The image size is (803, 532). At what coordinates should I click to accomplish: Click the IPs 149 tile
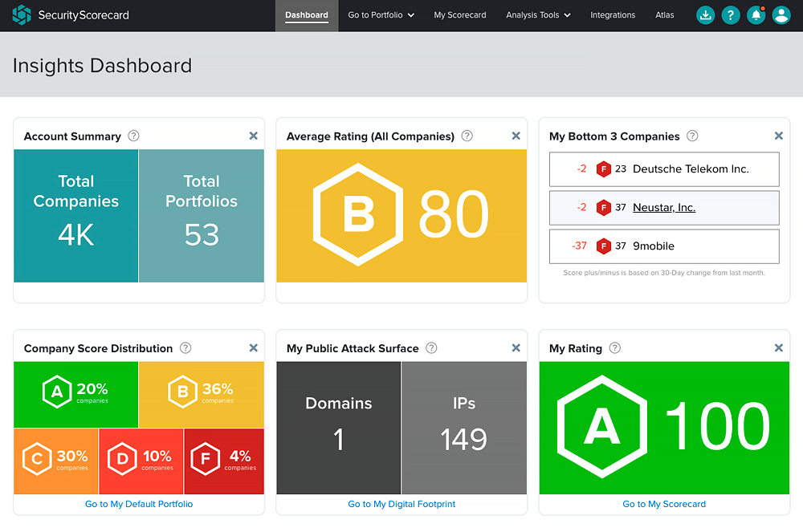(464, 428)
